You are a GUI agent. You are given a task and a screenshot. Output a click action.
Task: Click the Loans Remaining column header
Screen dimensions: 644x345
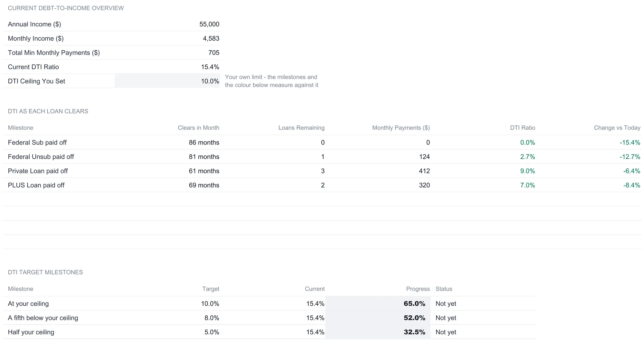click(x=301, y=128)
